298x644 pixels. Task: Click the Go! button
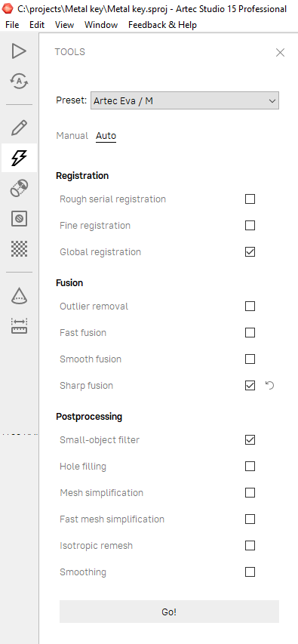tap(169, 612)
